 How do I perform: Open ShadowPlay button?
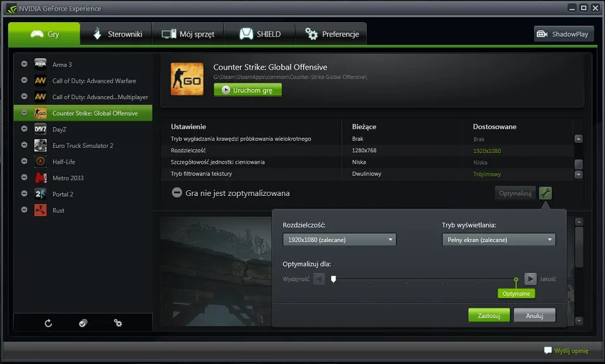[x=563, y=34]
